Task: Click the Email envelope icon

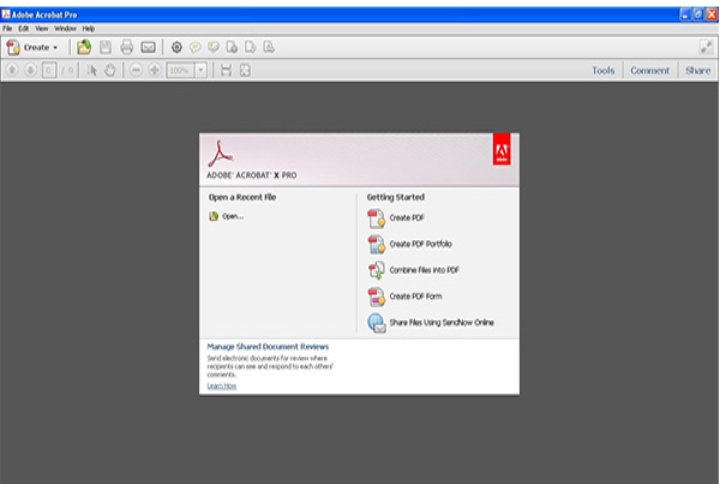Action: 148,47
